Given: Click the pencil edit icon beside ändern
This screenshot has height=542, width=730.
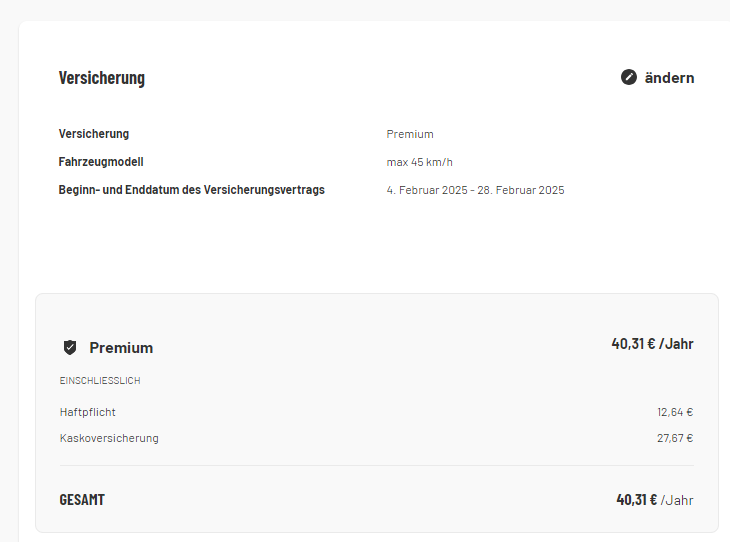Looking at the screenshot, I should pos(629,77).
